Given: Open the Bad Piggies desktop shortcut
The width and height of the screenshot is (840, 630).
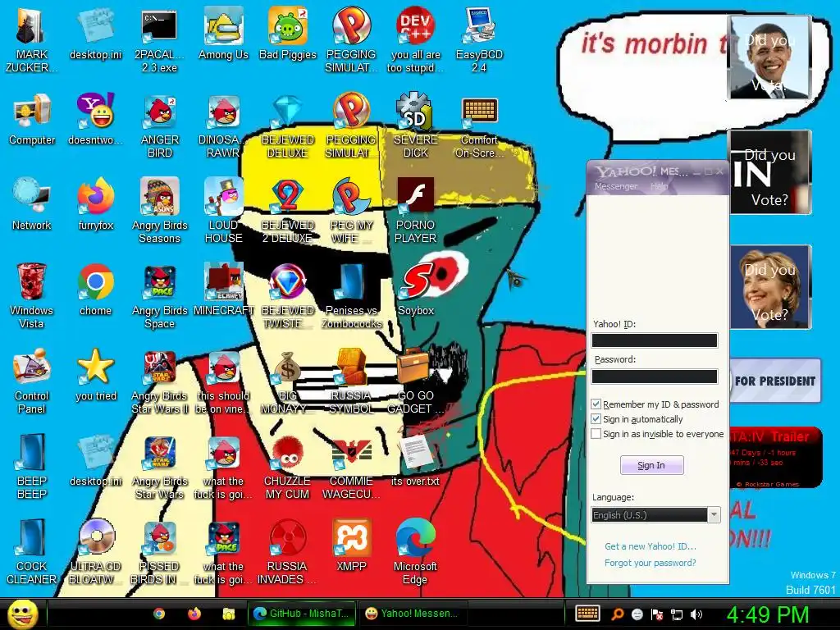Looking at the screenshot, I should point(288,33).
